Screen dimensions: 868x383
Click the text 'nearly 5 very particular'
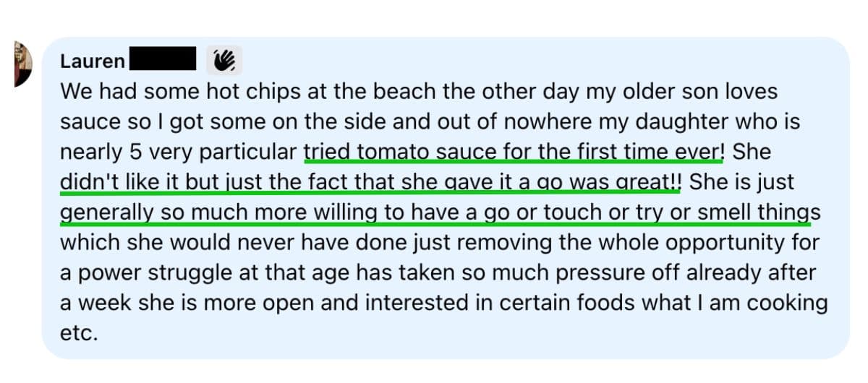pos(179,152)
